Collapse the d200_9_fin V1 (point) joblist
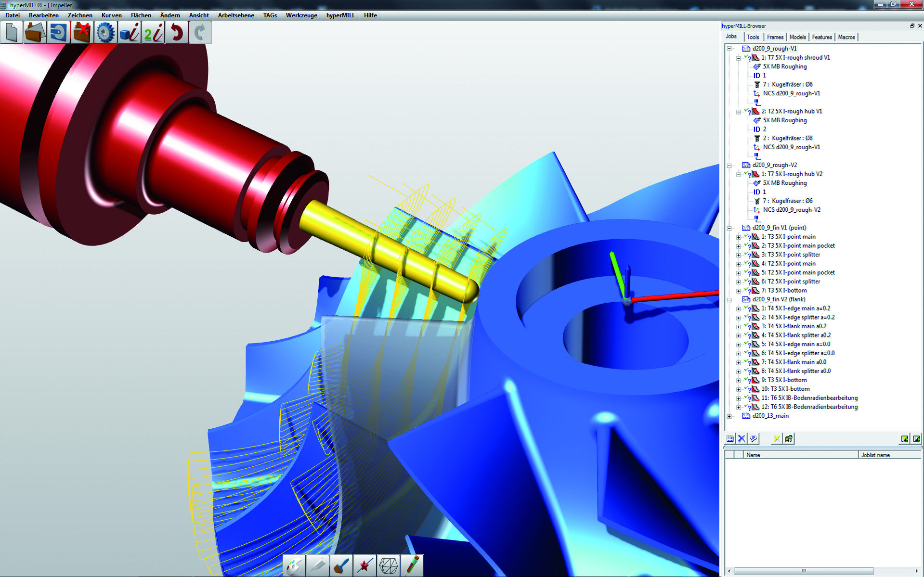Screen dimensions: 924x577 (x=729, y=228)
